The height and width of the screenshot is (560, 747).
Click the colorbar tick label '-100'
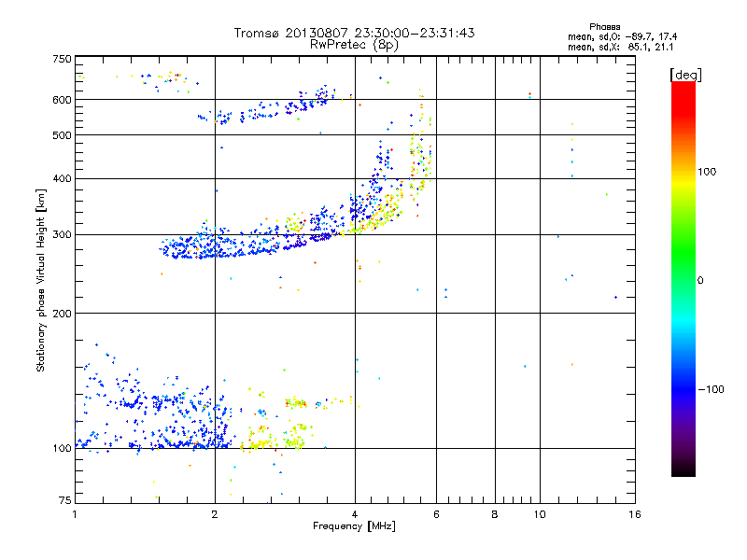(711, 389)
